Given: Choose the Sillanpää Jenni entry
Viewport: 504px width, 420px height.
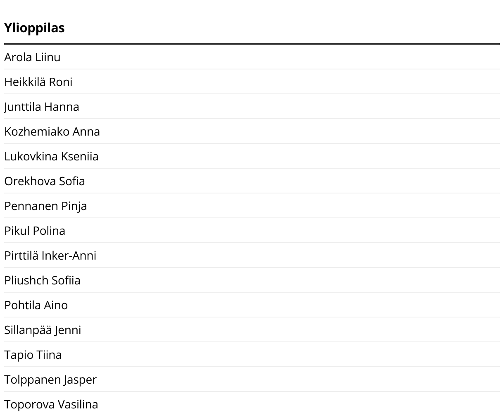Looking at the screenshot, I should 43,330.
